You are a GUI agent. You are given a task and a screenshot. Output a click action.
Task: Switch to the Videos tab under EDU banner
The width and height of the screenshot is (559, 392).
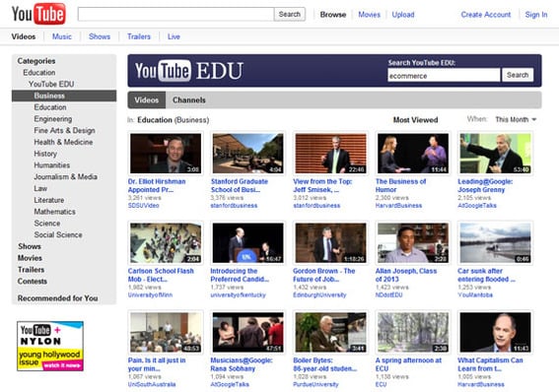click(x=147, y=100)
